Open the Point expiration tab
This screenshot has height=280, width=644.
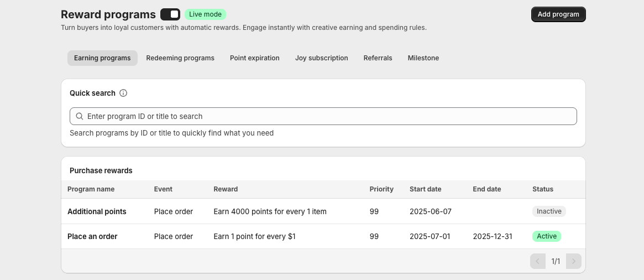[x=255, y=58]
